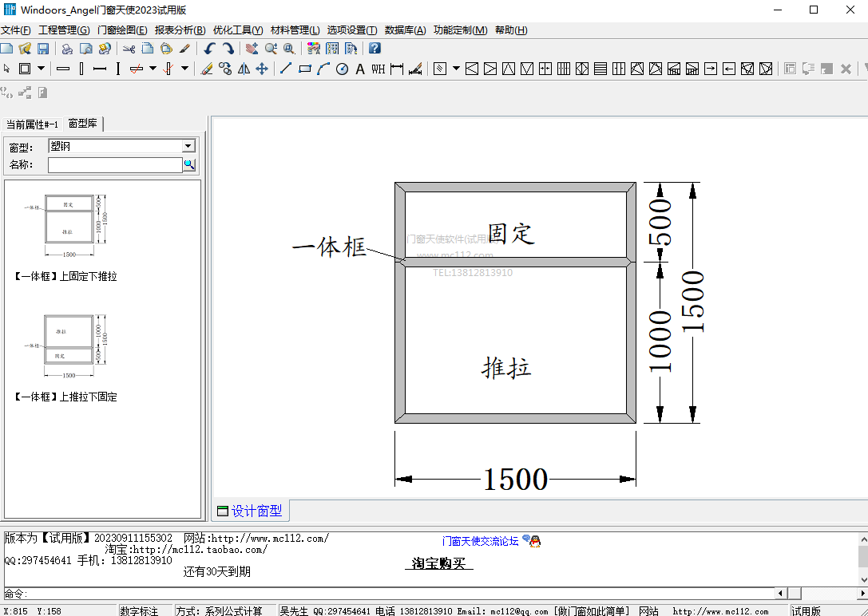The width and height of the screenshot is (868, 616).
Task: Save using the floppy disk icon
Action: click(43, 49)
